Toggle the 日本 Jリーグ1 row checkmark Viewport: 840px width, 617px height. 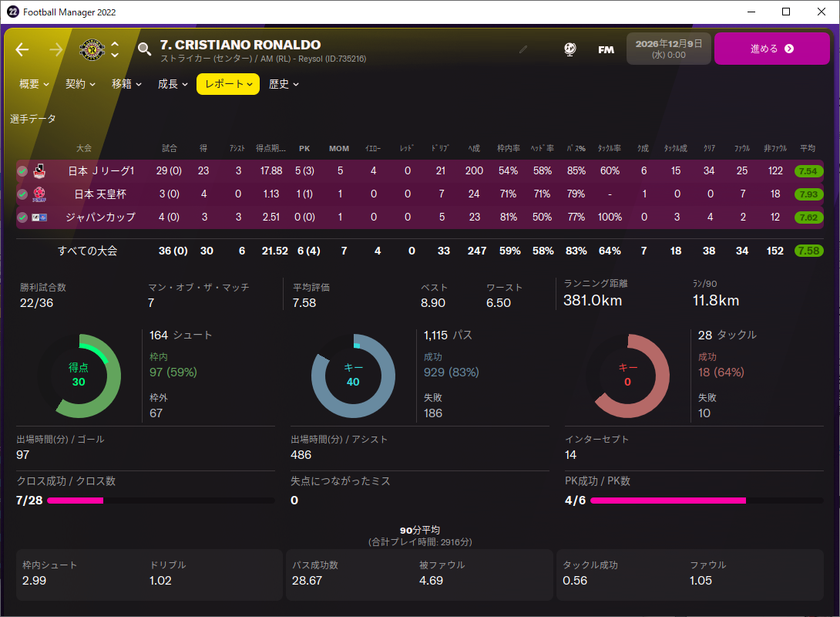(22, 171)
